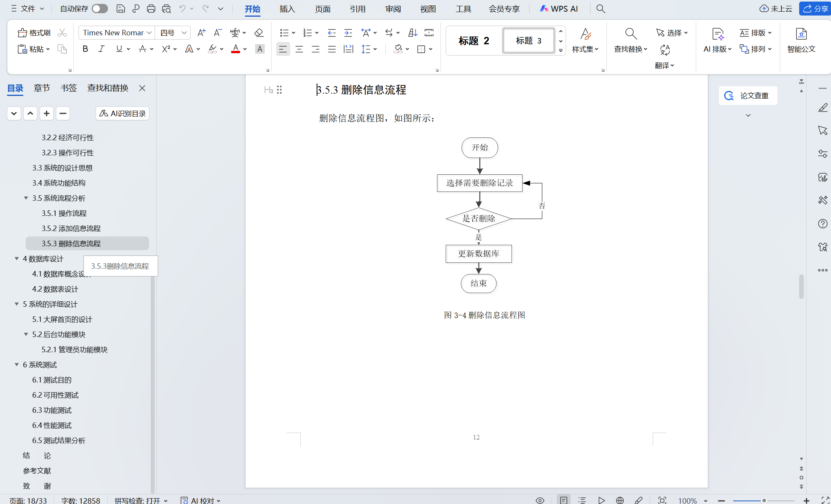Click the Find and Replace (查找替换) icon
Viewport: 831px width, 504px height.
click(x=631, y=40)
